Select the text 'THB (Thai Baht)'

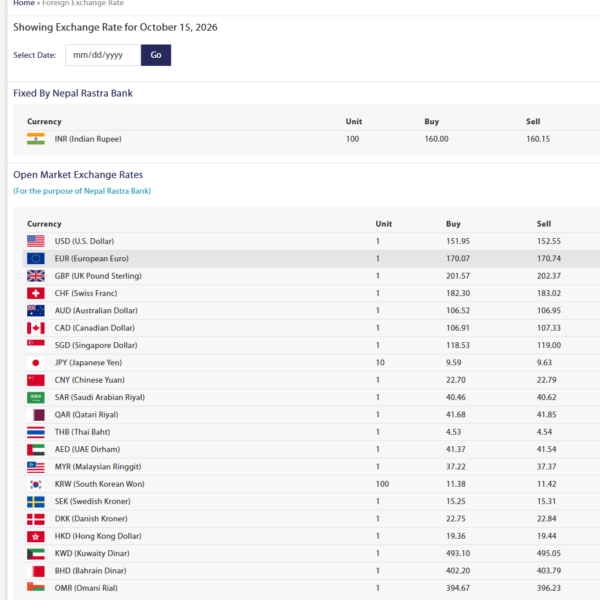82,432
